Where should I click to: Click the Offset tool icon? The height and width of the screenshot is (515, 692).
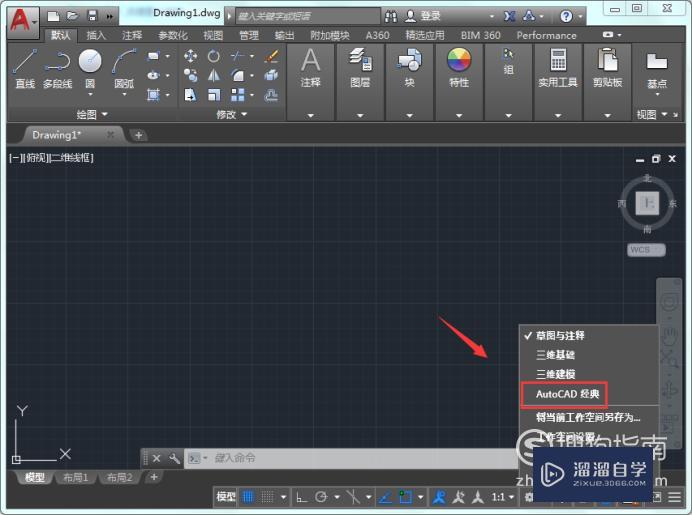click(x=271, y=94)
